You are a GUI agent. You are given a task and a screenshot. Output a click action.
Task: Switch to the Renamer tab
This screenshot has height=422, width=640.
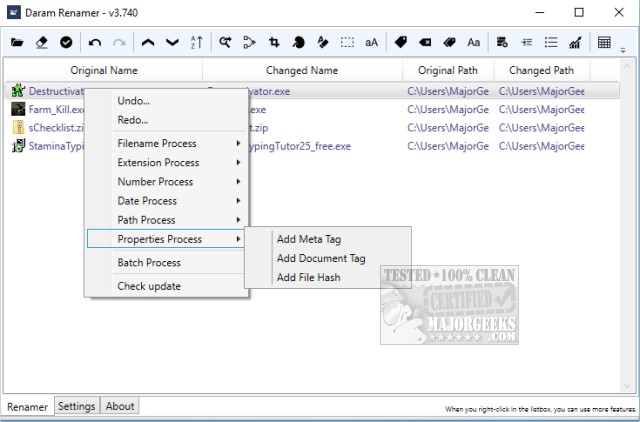[x=27, y=407]
